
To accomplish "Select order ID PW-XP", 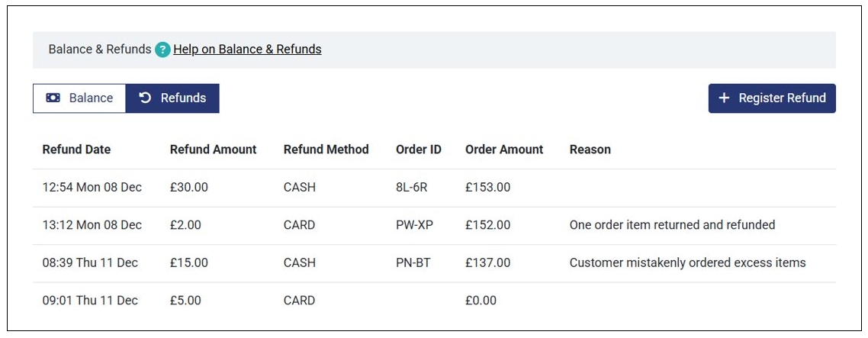I will tap(414, 225).
